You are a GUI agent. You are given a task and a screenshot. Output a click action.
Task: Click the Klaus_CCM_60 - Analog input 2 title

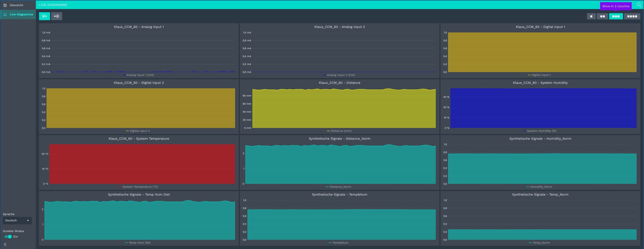click(x=340, y=27)
